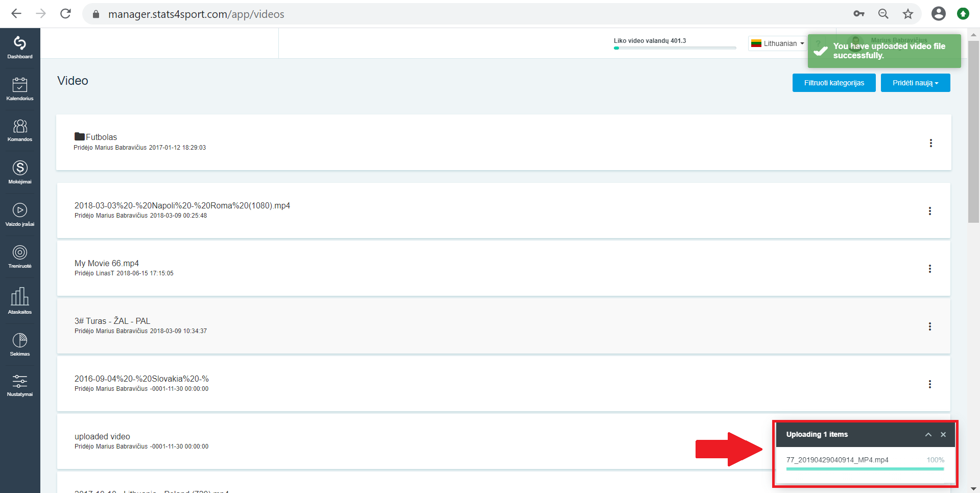Open the Pridėti naują dropdown
The width and height of the screenshot is (980, 493).
915,83
